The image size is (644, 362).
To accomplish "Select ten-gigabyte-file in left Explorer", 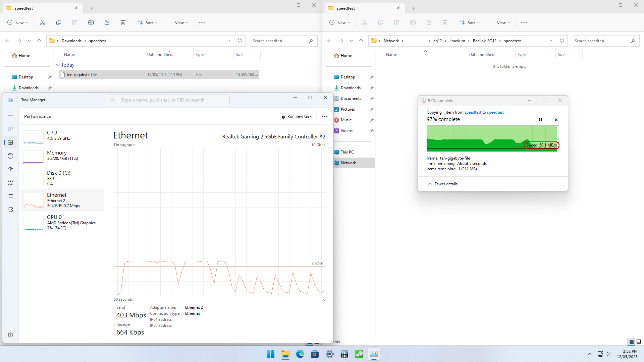I will click(159, 75).
